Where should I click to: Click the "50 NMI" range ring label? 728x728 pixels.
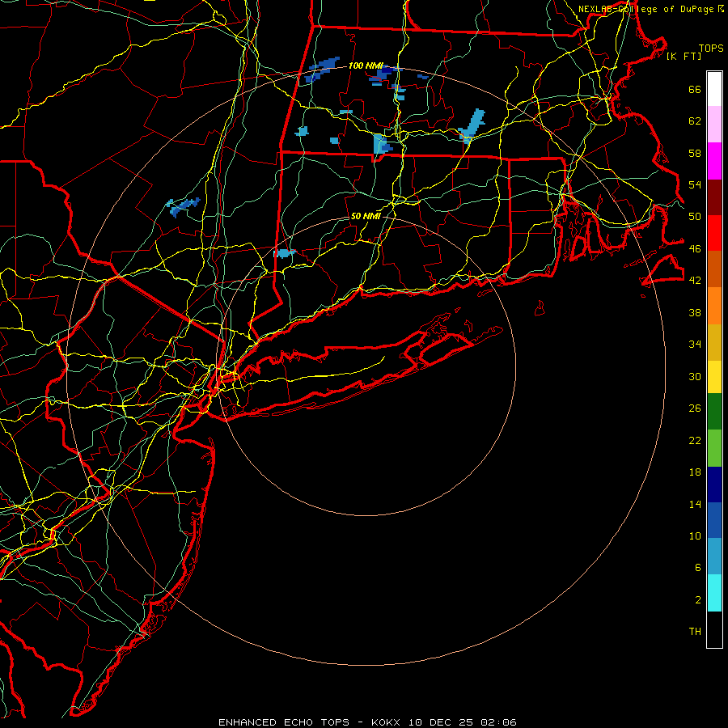tap(366, 216)
